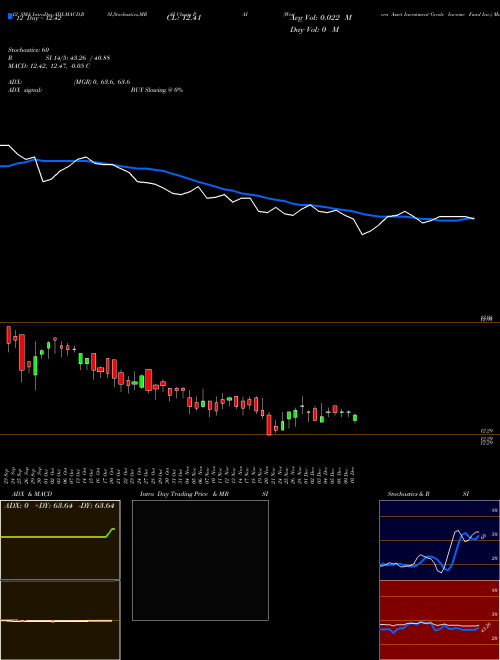Viewport: 500px width, 660px height.
Task: Click the 12.29 price label beside the lower orange line
Action: coord(487,431)
